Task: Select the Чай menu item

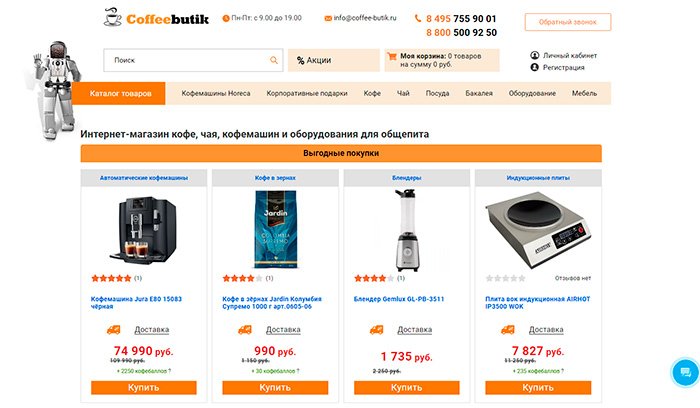Action: click(x=403, y=93)
